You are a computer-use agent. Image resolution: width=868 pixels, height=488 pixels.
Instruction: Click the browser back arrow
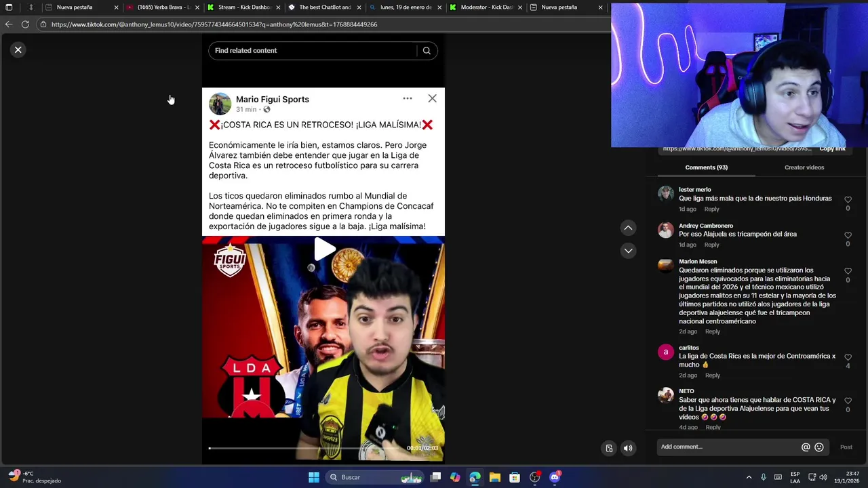[9, 24]
